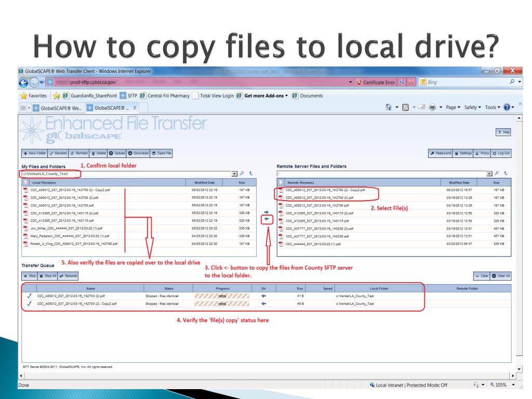
Task: Click the local folder search magnifier icon
Action: coord(242,174)
